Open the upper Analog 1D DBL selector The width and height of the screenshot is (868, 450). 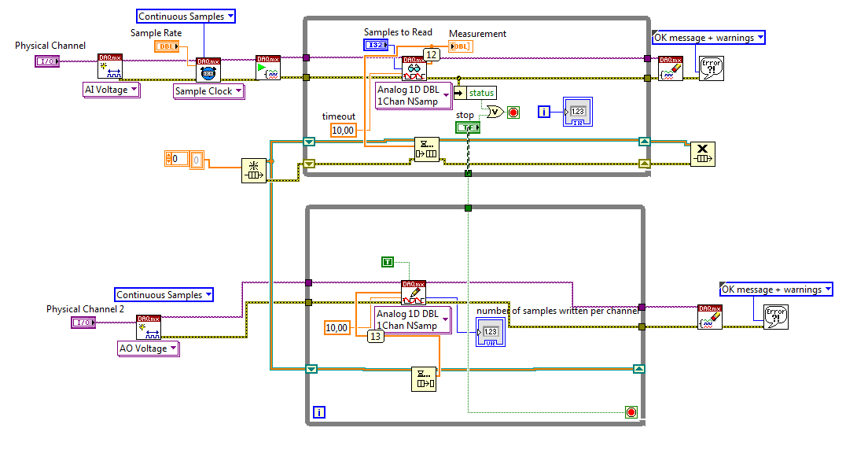click(414, 96)
